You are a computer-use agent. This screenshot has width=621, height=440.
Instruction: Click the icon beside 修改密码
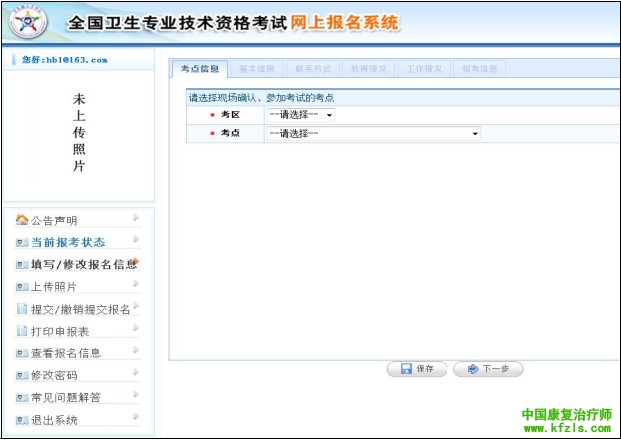coord(22,375)
